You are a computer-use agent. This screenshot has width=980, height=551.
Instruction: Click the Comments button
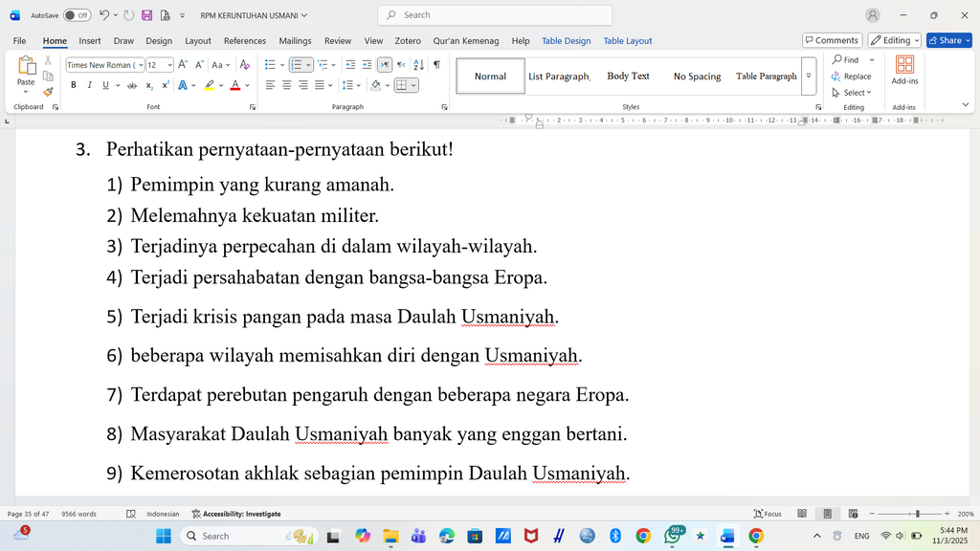[x=832, y=40]
